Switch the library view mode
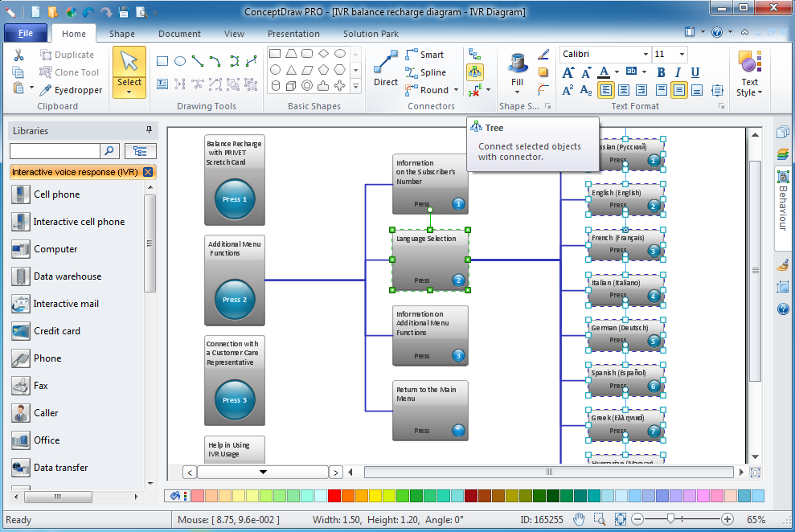Image resolution: width=795 pixels, height=532 pixels. [140, 150]
